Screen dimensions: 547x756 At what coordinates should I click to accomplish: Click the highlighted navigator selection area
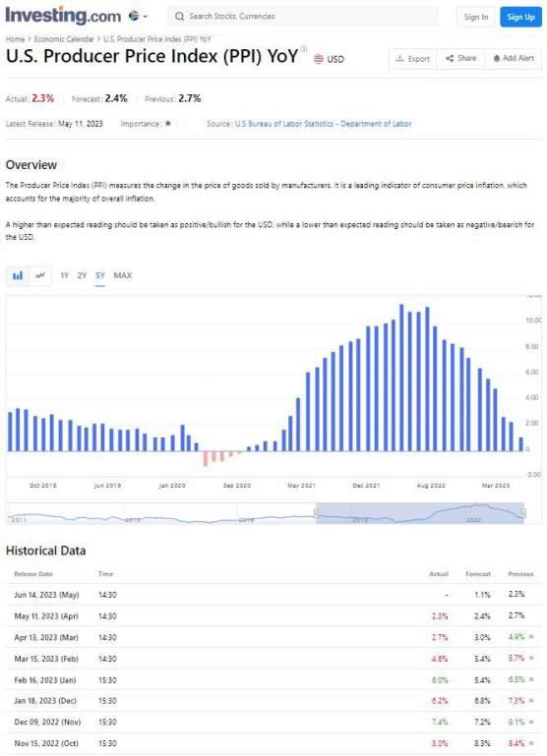click(x=420, y=513)
